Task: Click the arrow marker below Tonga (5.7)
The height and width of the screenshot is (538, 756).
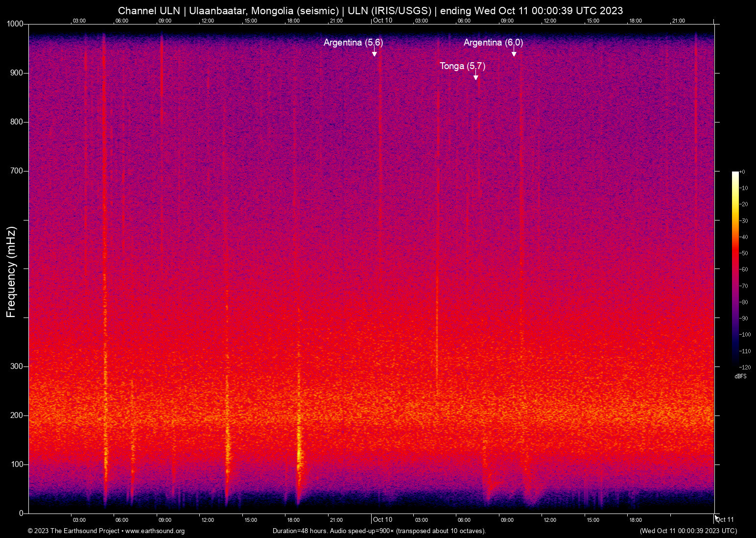Action: tap(475, 77)
